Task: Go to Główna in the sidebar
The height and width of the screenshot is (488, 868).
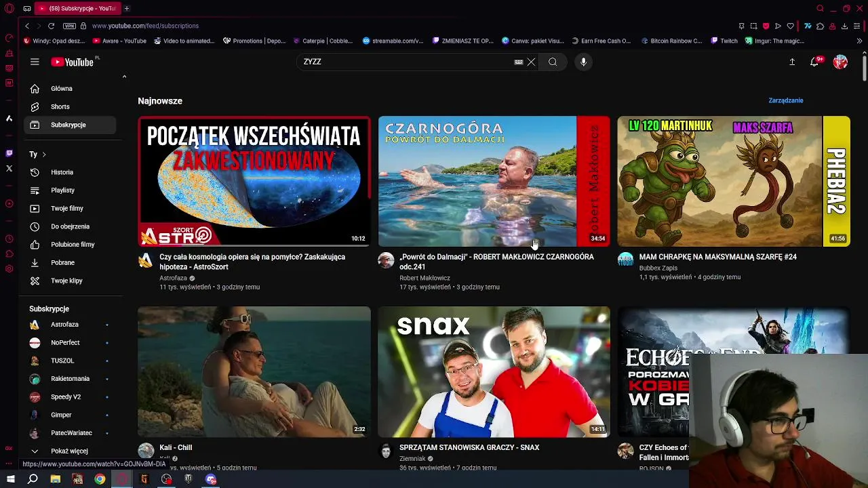Action: [70, 88]
